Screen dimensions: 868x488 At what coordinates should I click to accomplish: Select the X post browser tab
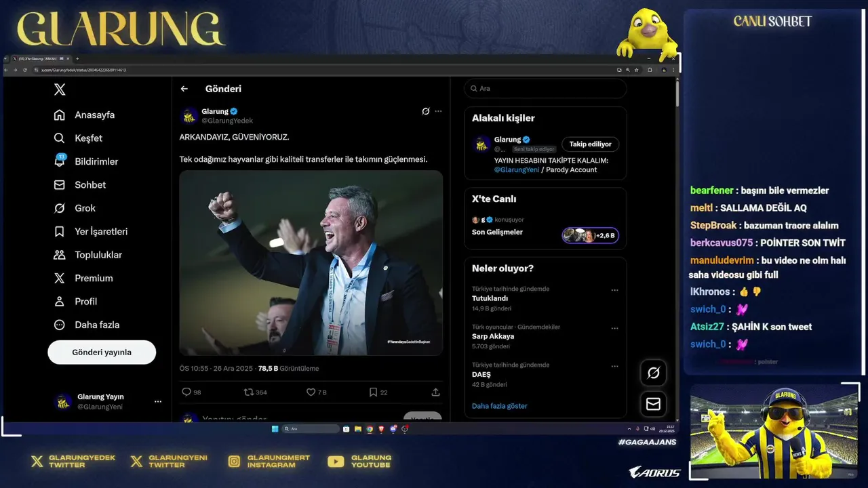coord(39,59)
